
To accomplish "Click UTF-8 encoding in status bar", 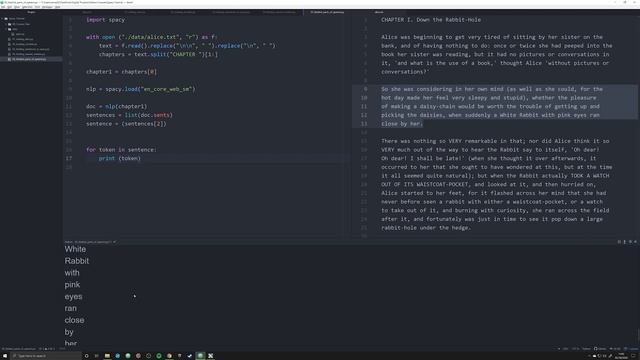I will point(576,349).
